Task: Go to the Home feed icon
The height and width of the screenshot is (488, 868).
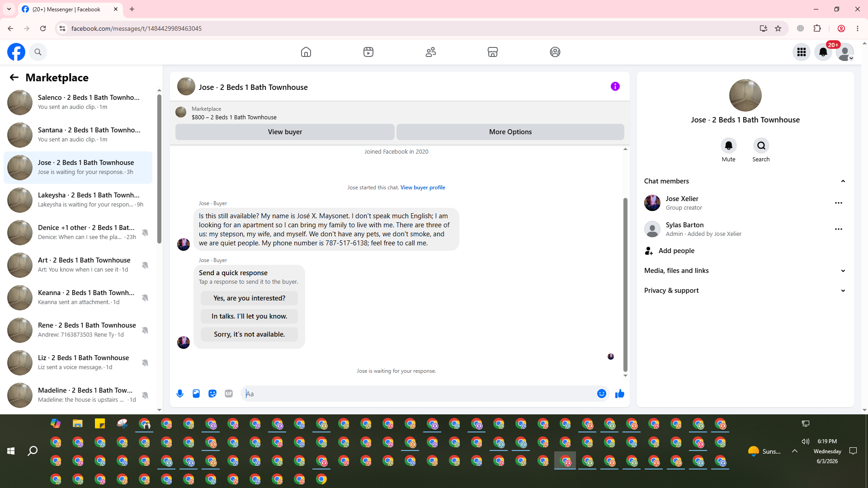Action: pos(306,52)
